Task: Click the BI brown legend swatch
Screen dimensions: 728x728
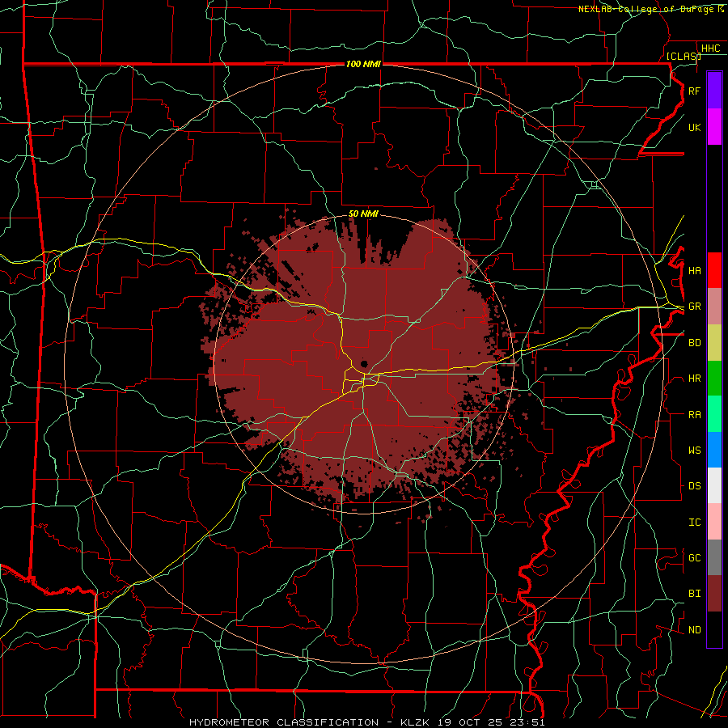Action: pyautogui.click(x=714, y=594)
